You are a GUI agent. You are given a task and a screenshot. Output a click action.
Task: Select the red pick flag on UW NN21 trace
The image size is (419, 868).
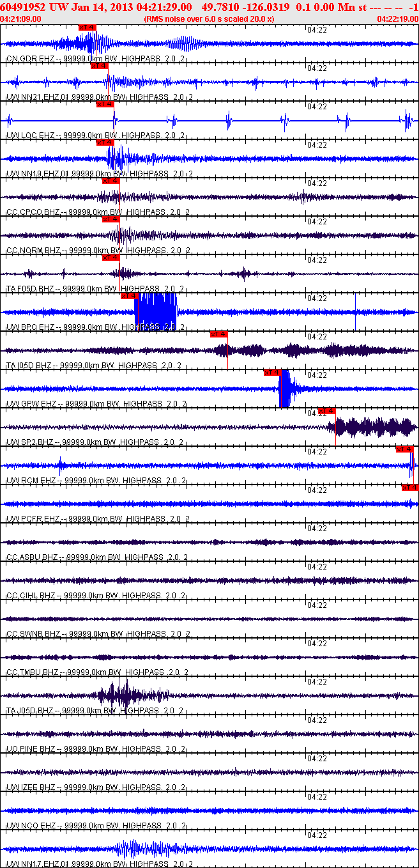coord(99,66)
